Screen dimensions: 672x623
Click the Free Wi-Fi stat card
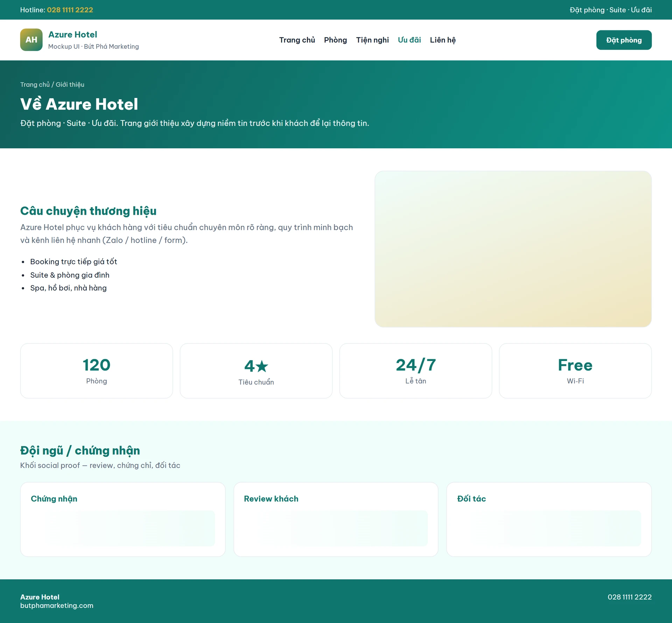point(575,371)
